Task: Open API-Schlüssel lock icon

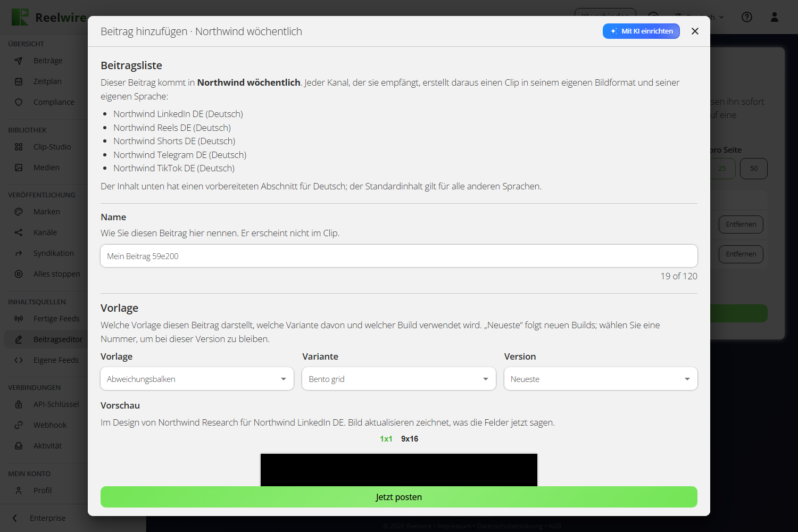Action: (19, 404)
